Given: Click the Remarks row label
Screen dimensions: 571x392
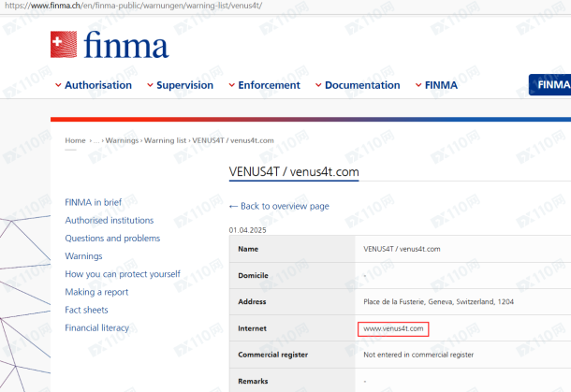Looking at the screenshot, I should [253, 381].
